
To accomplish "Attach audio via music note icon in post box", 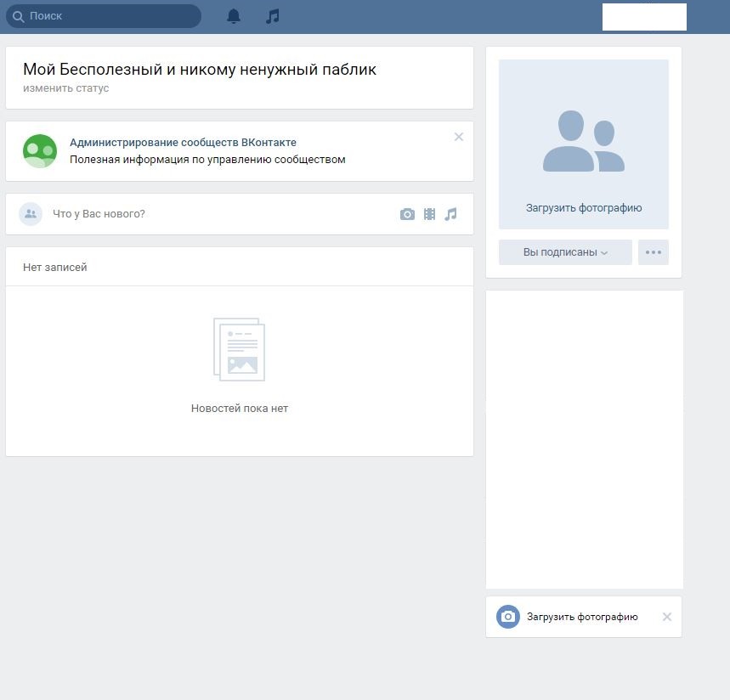I will coord(450,214).
